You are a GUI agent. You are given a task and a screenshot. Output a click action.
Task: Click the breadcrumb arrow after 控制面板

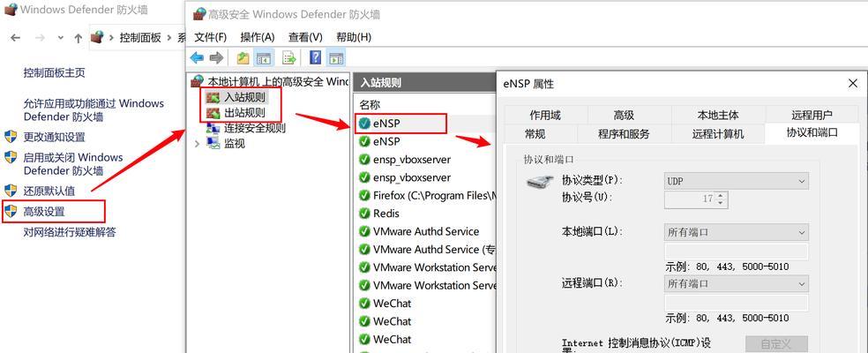[169, 38]
